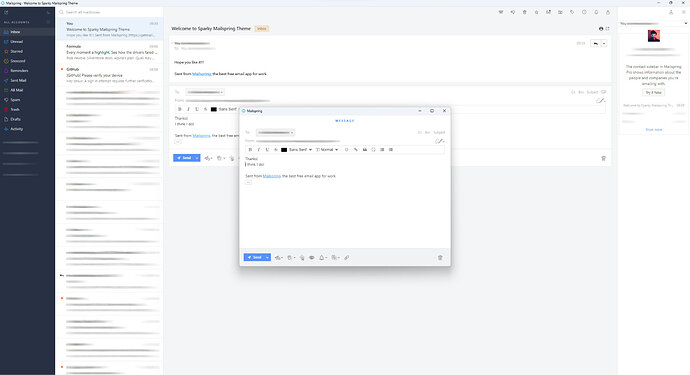The width and height of the screenshot is (690, 375).
Task: Pop out the inline composer window icon
Action: [x=604, y=92]
